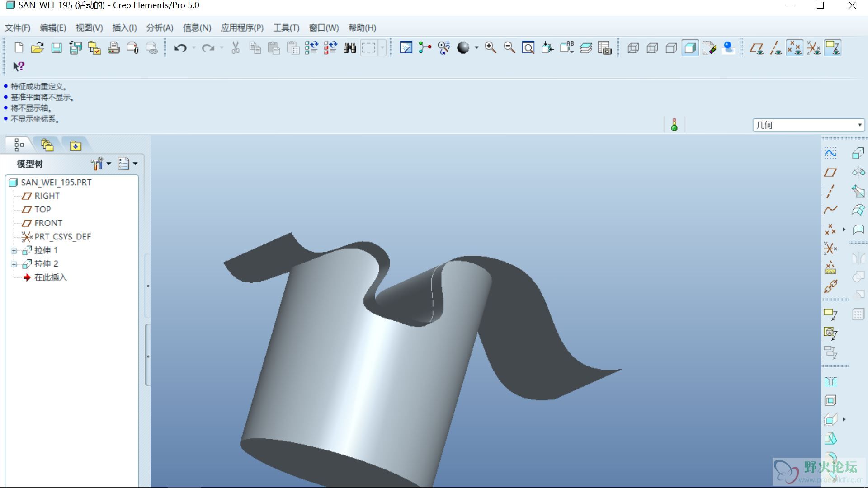Click the Zoom Out magnifier icon

(509, 48)
